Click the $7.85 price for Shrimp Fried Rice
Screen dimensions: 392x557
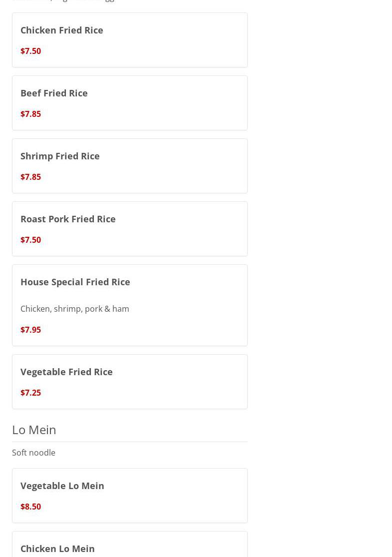coord(31,177)
